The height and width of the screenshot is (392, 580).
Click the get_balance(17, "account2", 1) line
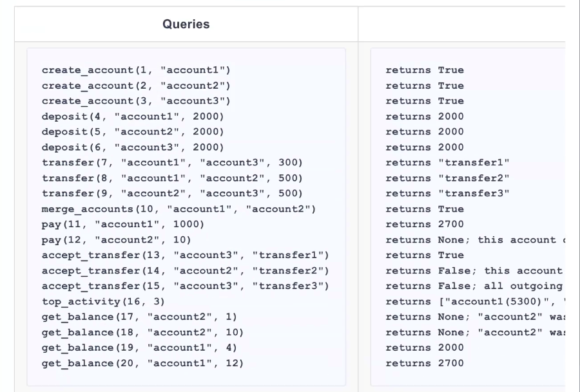[139, 317]
